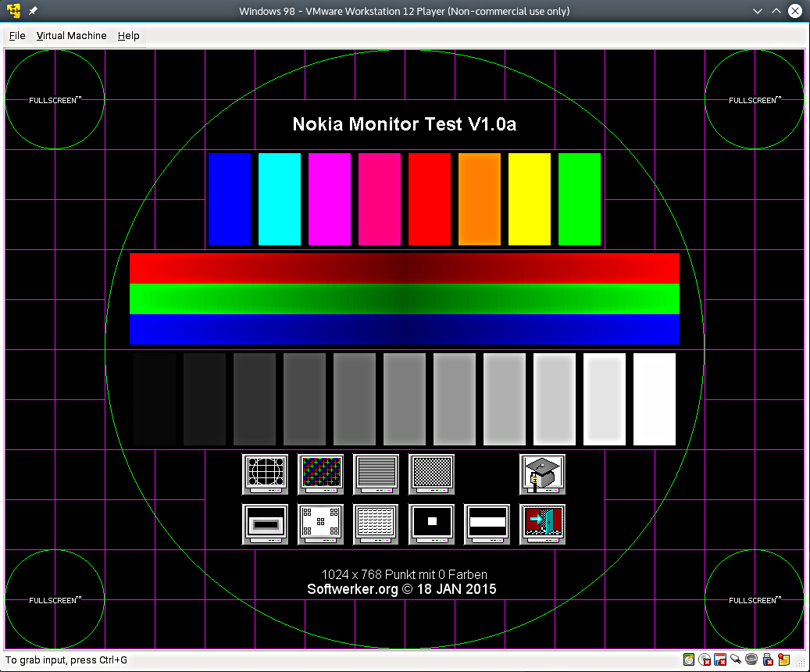Start the horizontal lines resolution test
810x672 pixels.
tap(376, 474)
